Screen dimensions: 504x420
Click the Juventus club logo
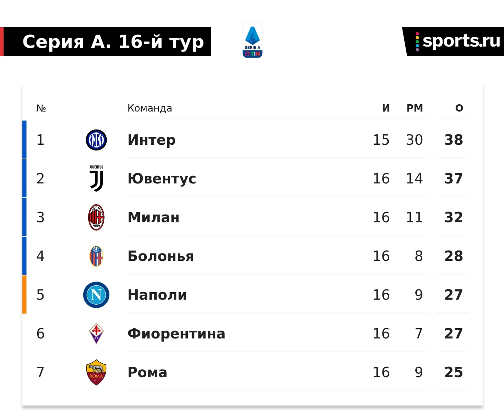tap(96, 178)
